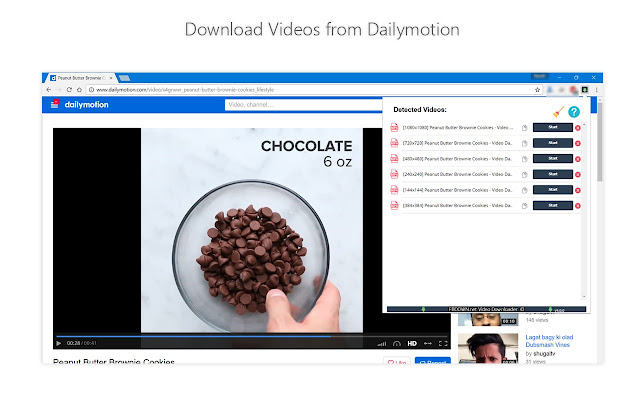This screenshot has height=400, width=640.
Task: Copy link icon for 720x720 video
Action: click(524, 143)
